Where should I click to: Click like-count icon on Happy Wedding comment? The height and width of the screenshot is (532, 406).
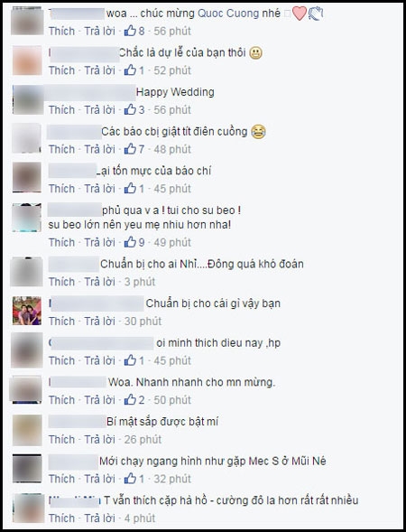[x=130, y=109]
